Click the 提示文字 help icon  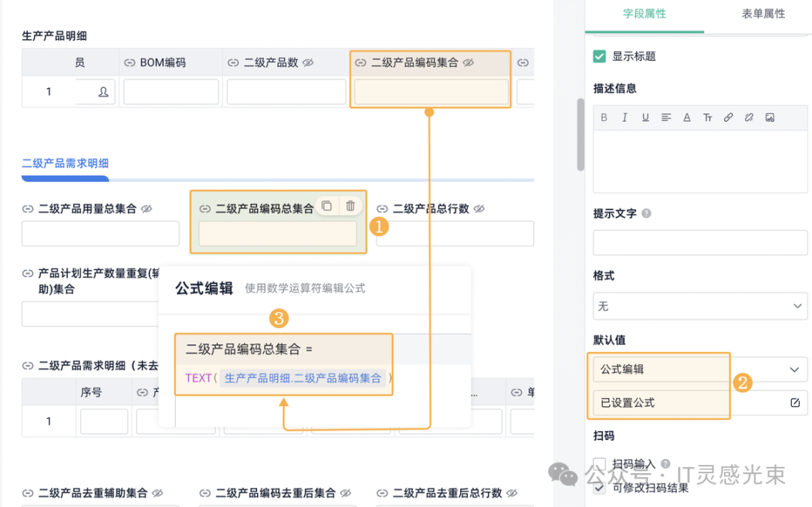(x=647, y=214)
